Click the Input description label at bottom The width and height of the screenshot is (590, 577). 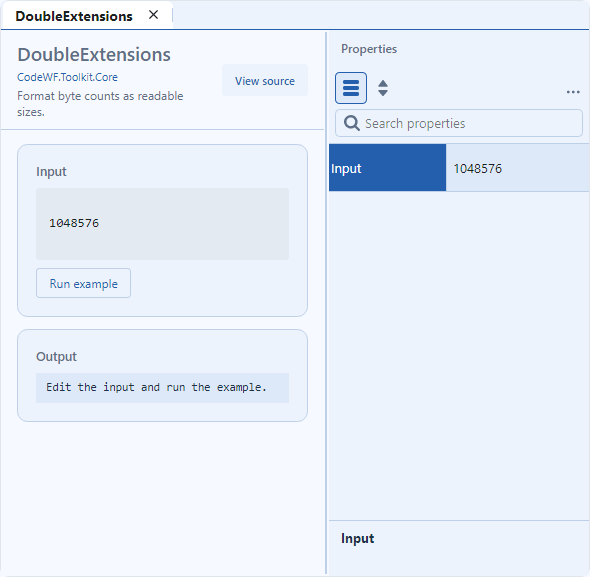(357, 539)
